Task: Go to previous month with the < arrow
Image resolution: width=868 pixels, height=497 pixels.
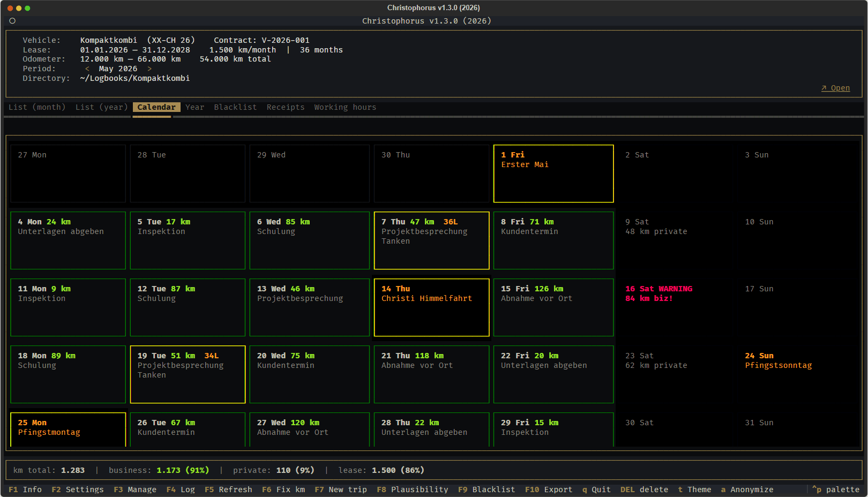Action: click(x=87, y=69)
